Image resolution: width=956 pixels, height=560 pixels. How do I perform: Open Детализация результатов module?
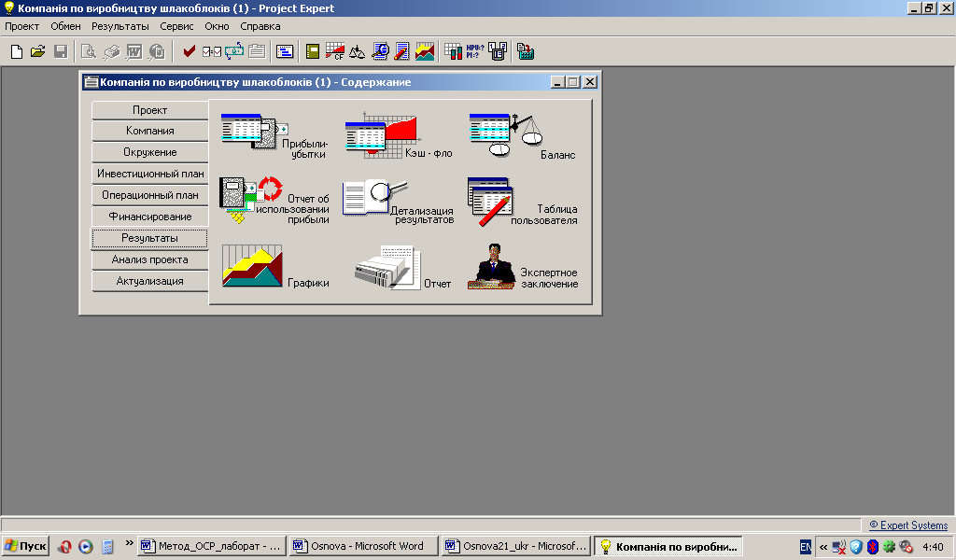pyautogui.click(x=399, y=203)
